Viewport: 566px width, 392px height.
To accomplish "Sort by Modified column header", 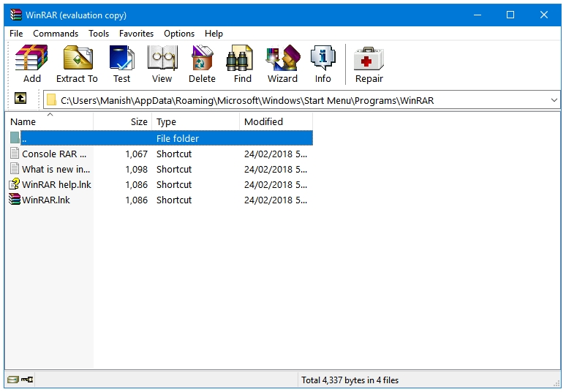I will tap(276, 121).
